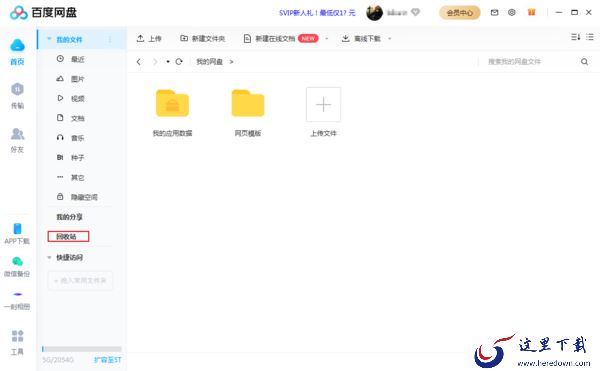
Task: Open settings gear icon in title bar
Action: coord(512,13)
